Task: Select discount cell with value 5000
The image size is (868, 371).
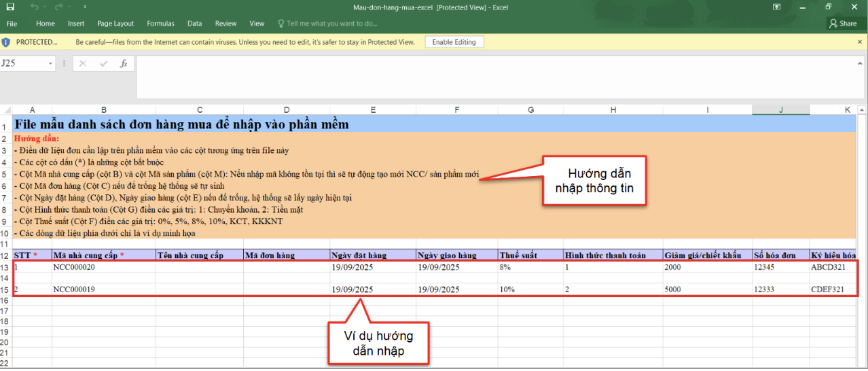Action: pos(708,289)
